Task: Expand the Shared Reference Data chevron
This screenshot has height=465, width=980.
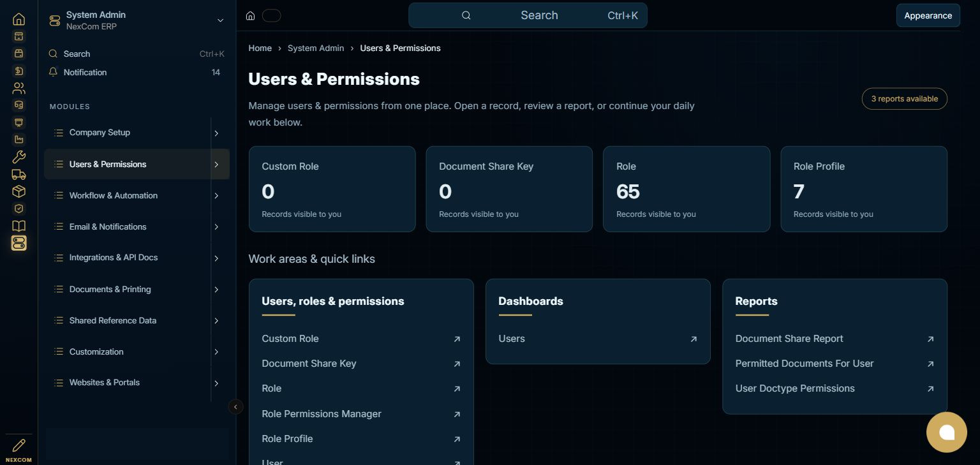Action: pos(216,321)
